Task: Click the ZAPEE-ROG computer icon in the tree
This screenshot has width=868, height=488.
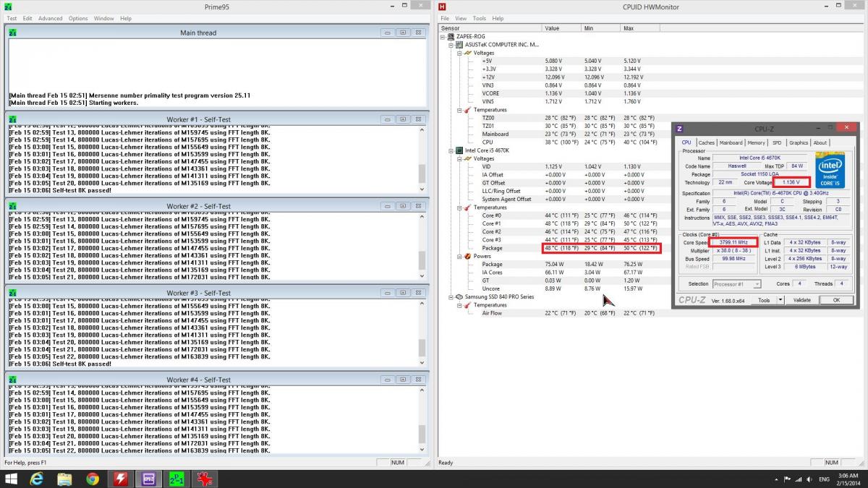Action: [x=451, y=36]
